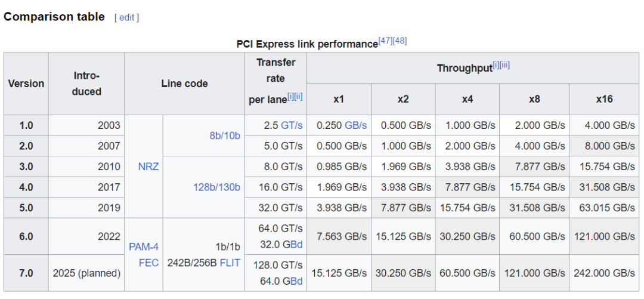644x299 pixels.
Task: Open the 128b/130b encoding link
Action: pos(216,187)
